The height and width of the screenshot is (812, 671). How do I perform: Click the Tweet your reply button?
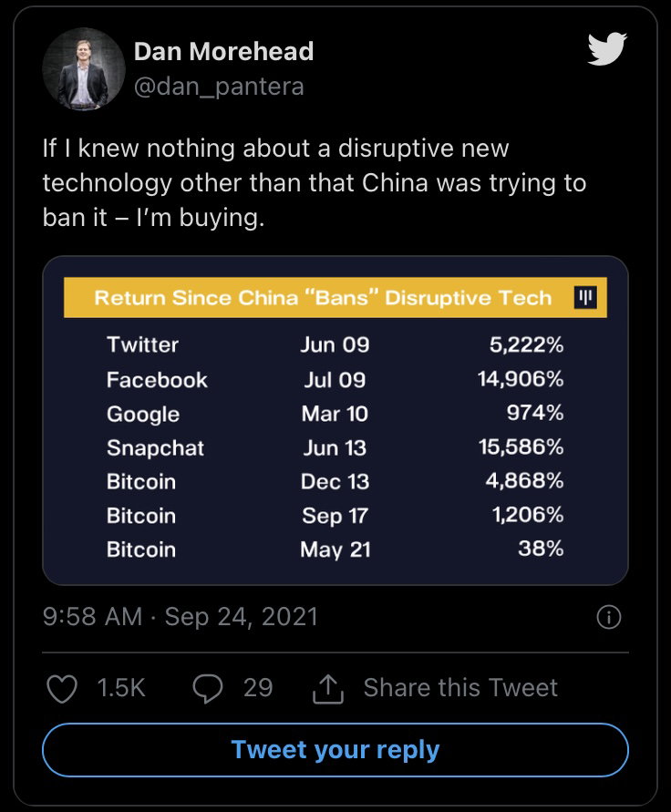click(x=335, y=750)
